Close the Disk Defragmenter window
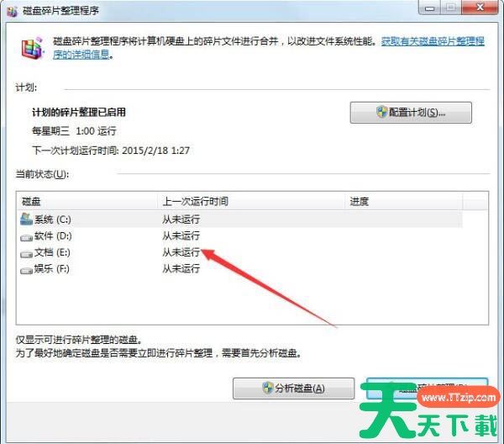Image resolution: width=504 pixels, height=444 pixels. [x=480, y=8]
